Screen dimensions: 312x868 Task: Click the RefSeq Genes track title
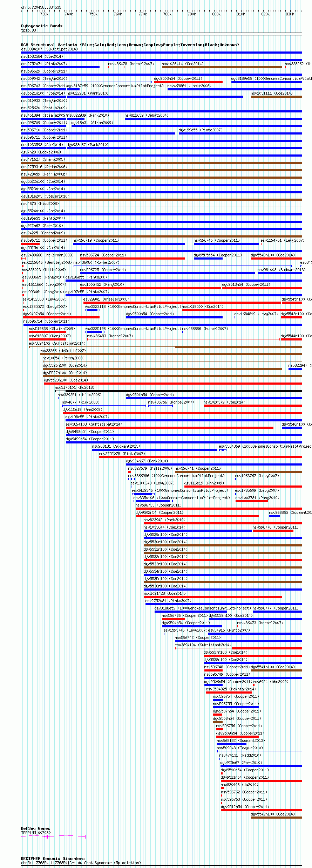[35, 828]
